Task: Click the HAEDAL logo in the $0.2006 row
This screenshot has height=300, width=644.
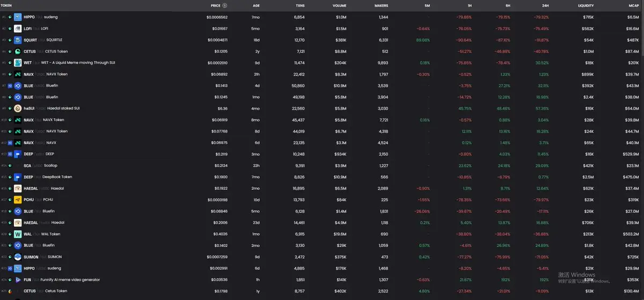Action: [x=18, y=223]
